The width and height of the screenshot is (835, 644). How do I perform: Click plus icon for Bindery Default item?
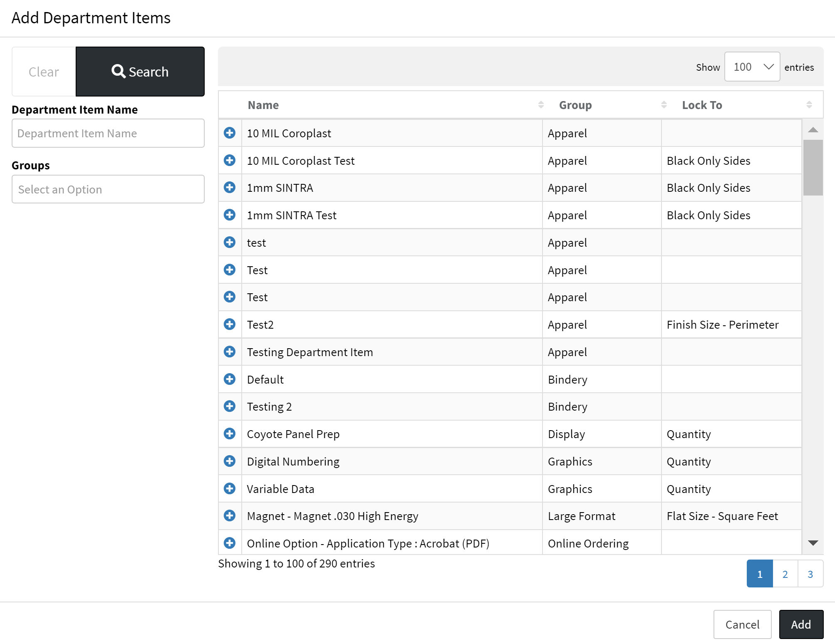click(229, 379)
